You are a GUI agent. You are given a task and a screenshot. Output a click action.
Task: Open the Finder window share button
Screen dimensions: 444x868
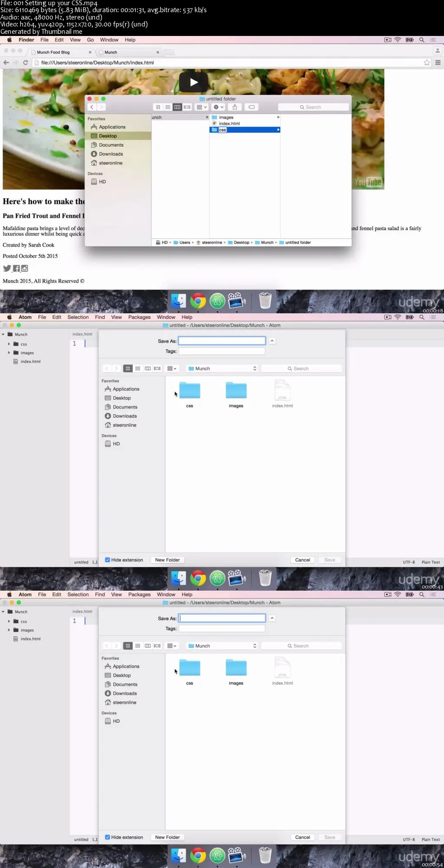[235, 107]
